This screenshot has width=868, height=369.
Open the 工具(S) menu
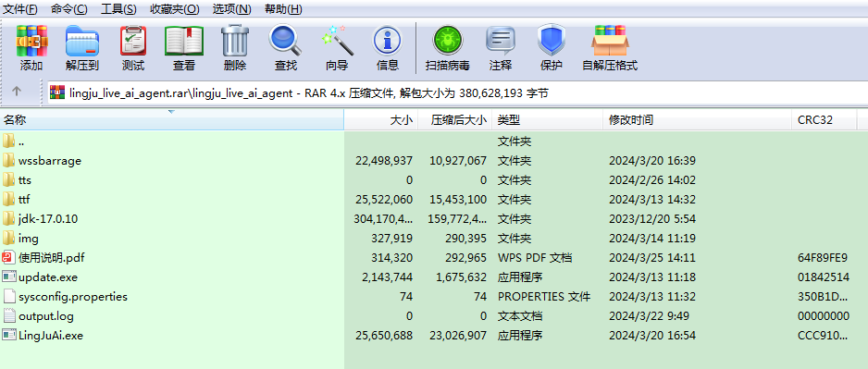pyautogui.click(x=119, y=9)
